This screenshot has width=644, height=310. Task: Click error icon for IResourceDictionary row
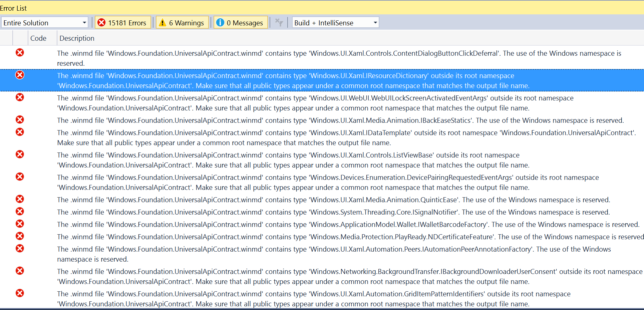[20, 75]
